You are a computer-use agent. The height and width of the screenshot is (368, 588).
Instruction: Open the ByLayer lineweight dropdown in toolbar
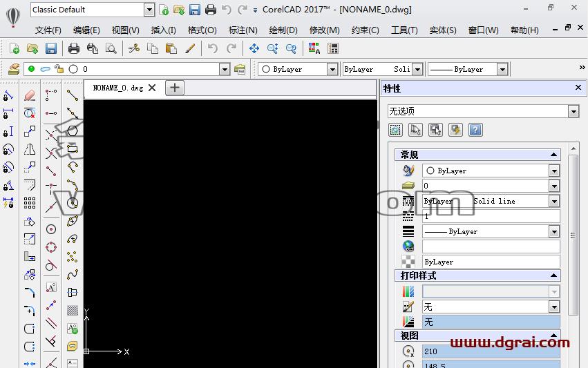(x=502, y=69)
